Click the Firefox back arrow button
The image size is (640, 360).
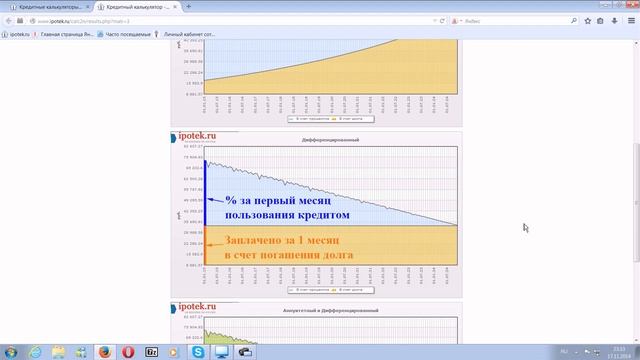[x=9, y=21]
